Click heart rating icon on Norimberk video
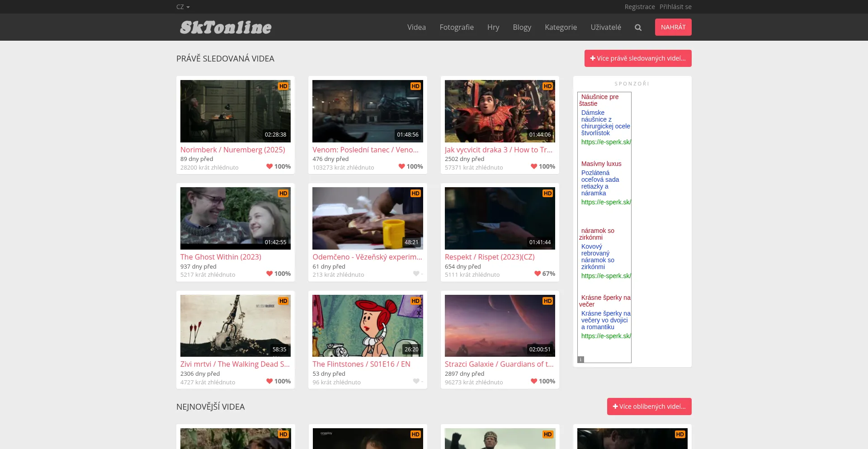The height and width of the screenshot is (449, 868). [x=269, y=166]
